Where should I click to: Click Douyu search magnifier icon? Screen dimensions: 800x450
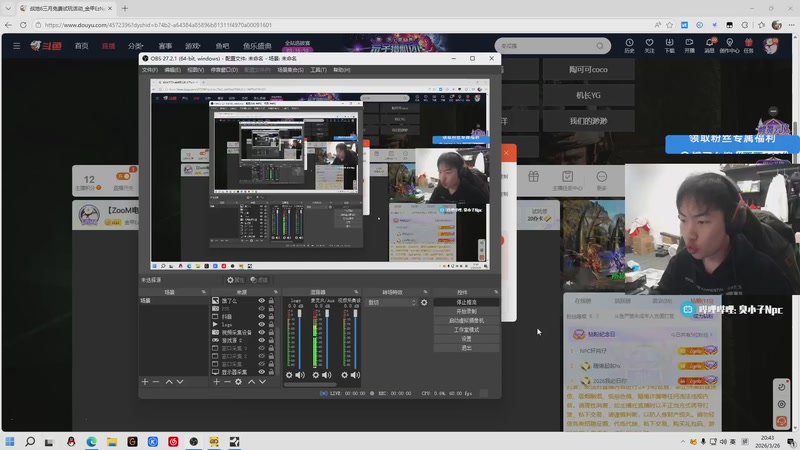[600, 46]
